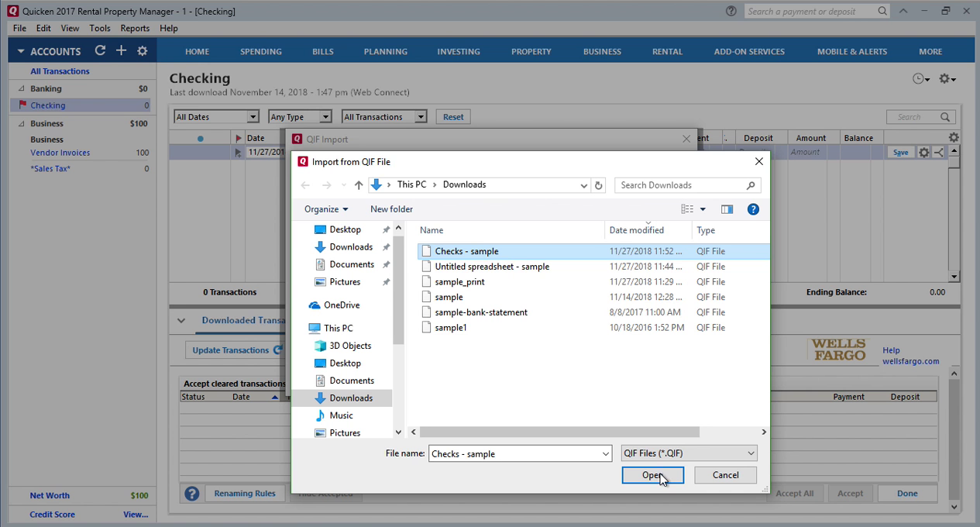Click the navigation pane vertical scrollbar
980x527 pixels.
[x=398, y=291]
